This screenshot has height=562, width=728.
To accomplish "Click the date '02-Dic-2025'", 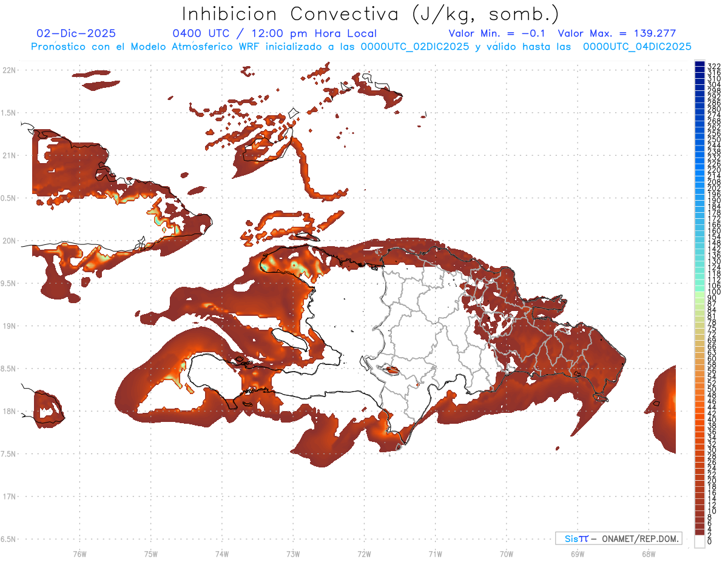I will click(x=76, y=33).
